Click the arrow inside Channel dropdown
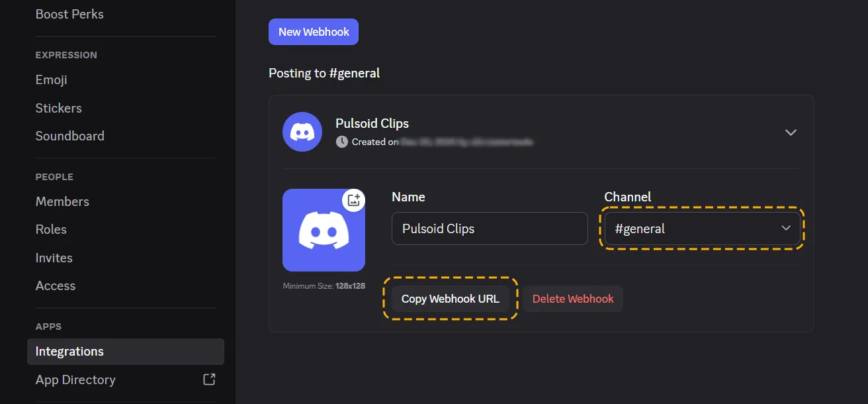Image resolution: width=868 pixels, height=404 pixels. point(786,228)
